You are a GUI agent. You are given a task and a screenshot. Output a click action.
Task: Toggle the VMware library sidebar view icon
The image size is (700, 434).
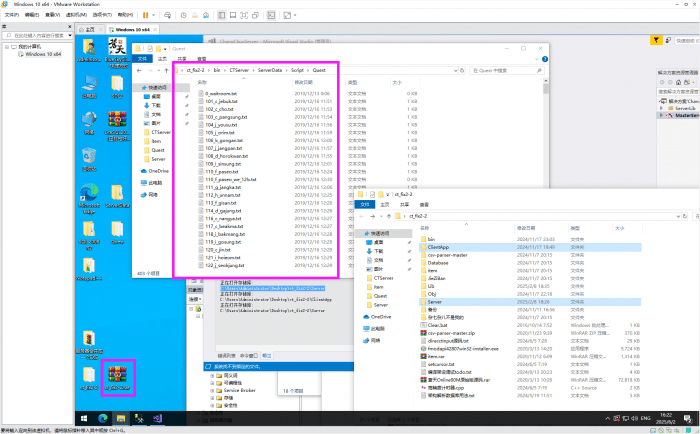[x=222, y=15]
